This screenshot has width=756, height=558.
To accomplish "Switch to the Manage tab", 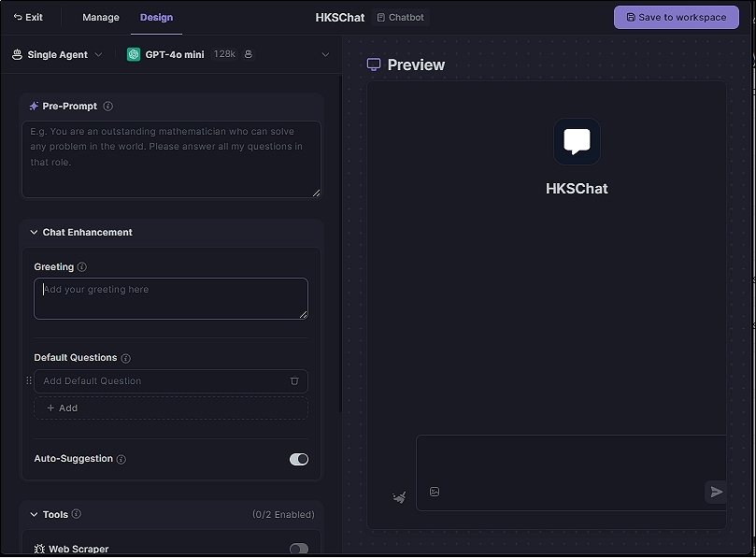I will (99, 17).
